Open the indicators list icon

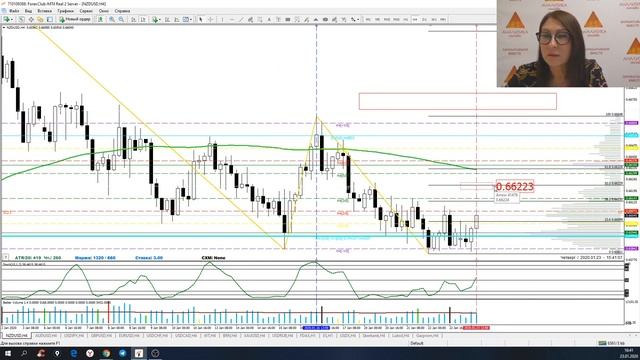point(155,19)
